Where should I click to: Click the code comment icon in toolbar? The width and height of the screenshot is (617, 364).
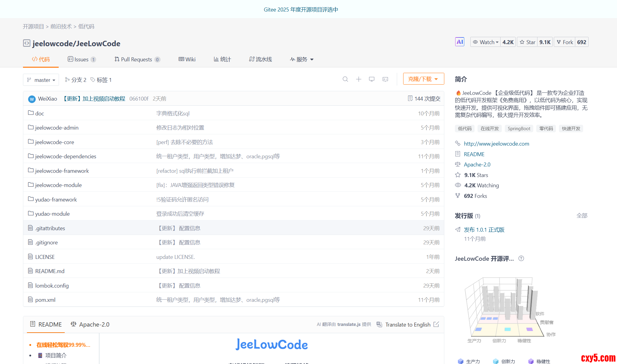coord(385,79)
